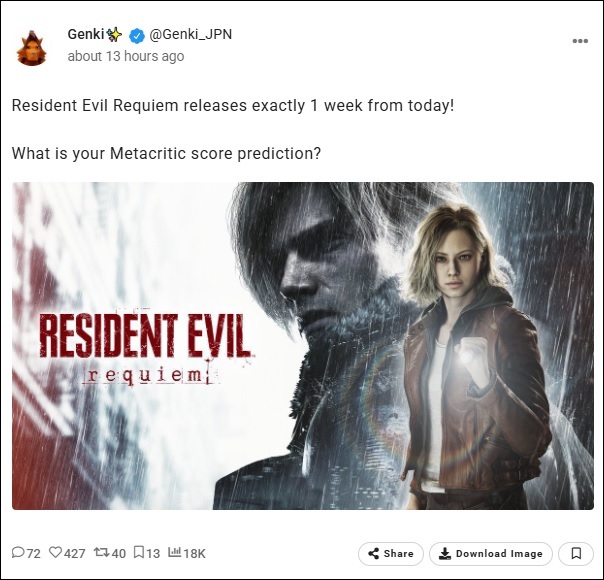This screenshot has width=604, height=580.
Task: Click the blue verified badge
Action: click(136, 35)
